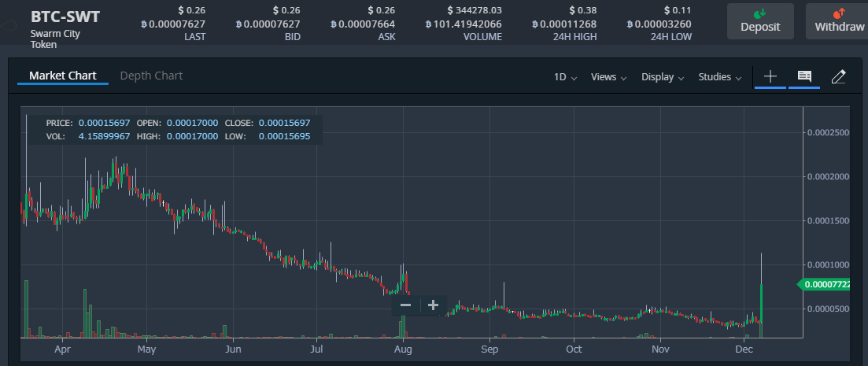The width and height of the screenshot is (868, 366).
Task: Click the ASK price value
Action: coord(364,24)
